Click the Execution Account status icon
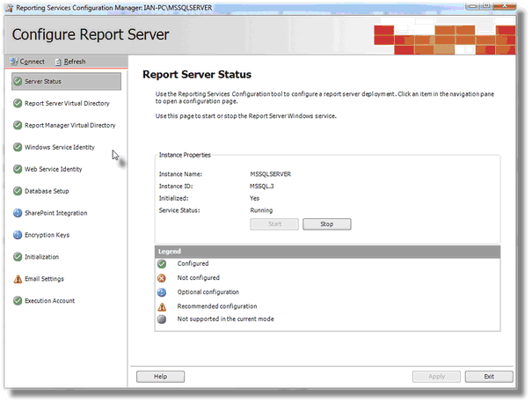This screenshot has width=532, height=404. [18, 301]
